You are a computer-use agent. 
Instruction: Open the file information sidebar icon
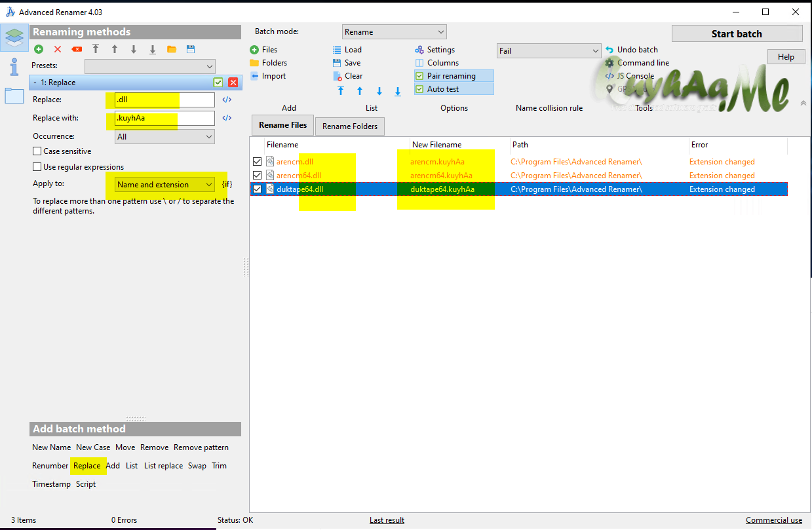pos(14,66)
